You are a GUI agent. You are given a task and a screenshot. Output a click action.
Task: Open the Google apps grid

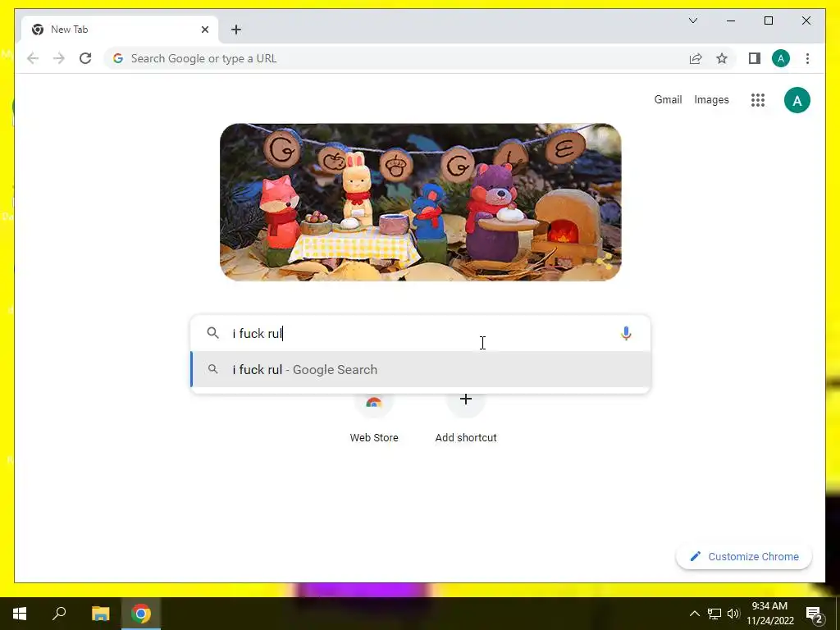point(757,99)
